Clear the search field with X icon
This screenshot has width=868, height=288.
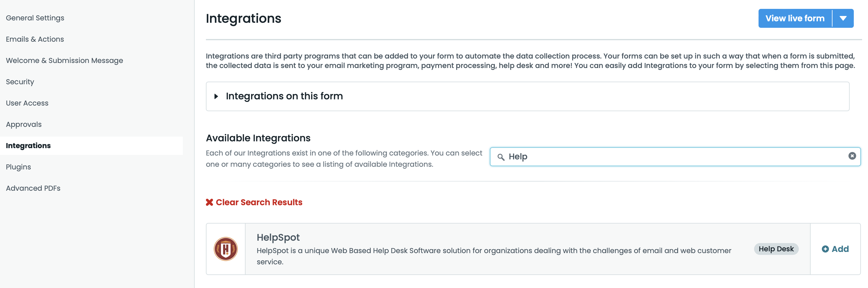(x=852, y=156)
